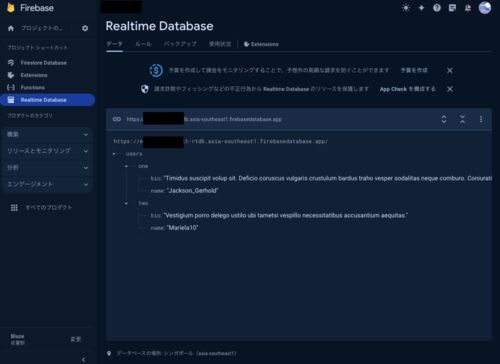Image resolution: width=500 pixels, height=364 pixels.
Task: Switch to the データ tab
Action: 114,44
